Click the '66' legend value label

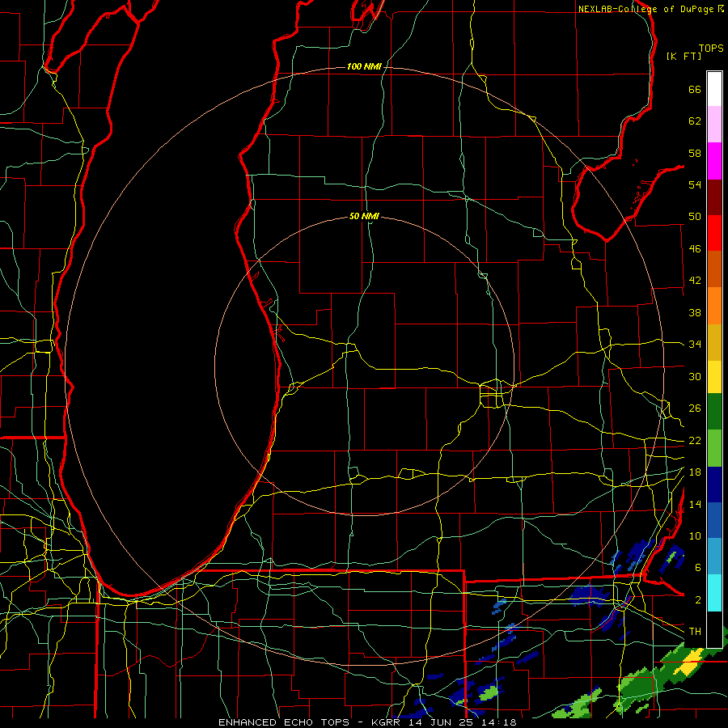coord(695,89)
